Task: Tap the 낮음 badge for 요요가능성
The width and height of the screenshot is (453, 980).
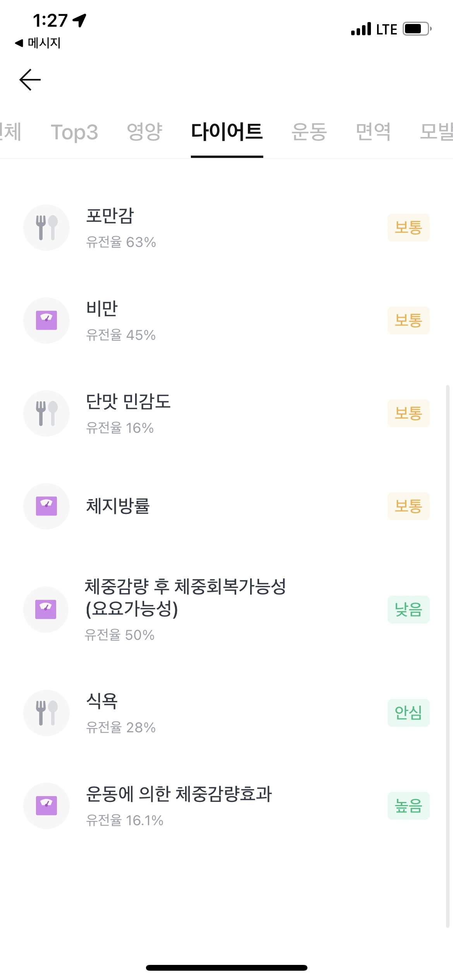Action: (408, 610)
